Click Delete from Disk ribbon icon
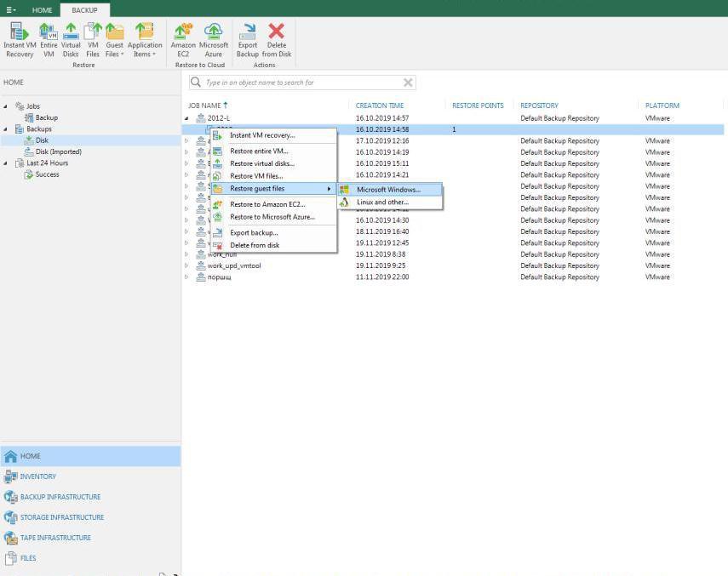The width and height of the screenshot is (728, 576). (277, 40)
